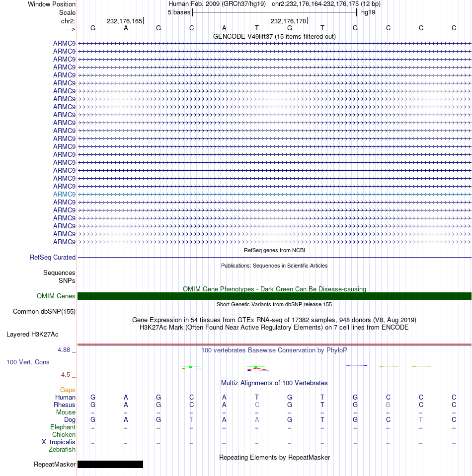This screenshot has width=472, height=476.
Task: Open the H3K27Ac Mark ENCODE track title
Action: tap(274, 328)
